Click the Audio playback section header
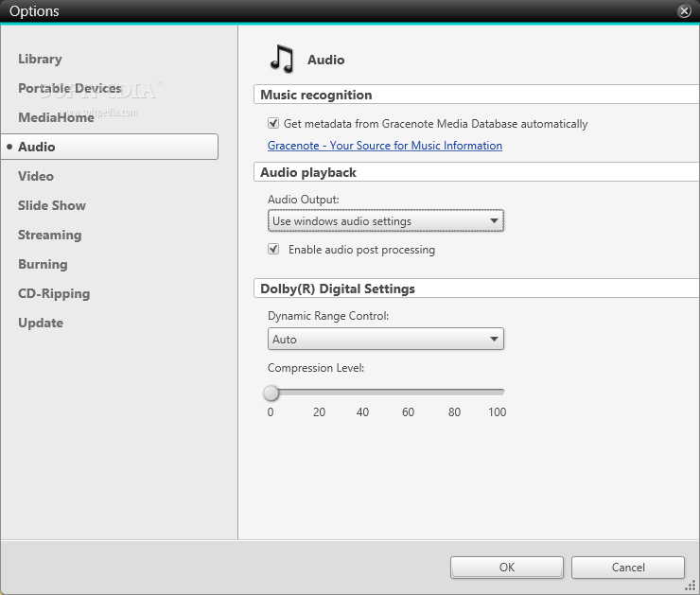The image size is (700, 595). tap(477, 172)
